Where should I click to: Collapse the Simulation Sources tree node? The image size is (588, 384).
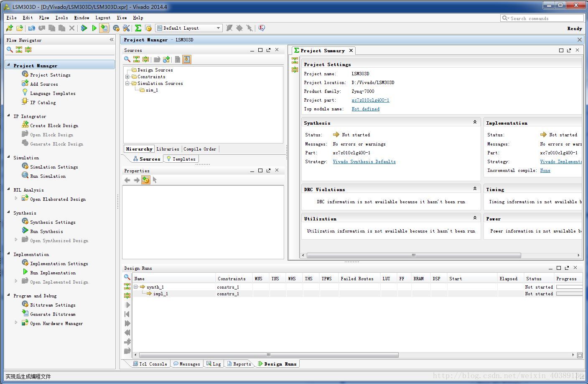(x=127, y=83)
